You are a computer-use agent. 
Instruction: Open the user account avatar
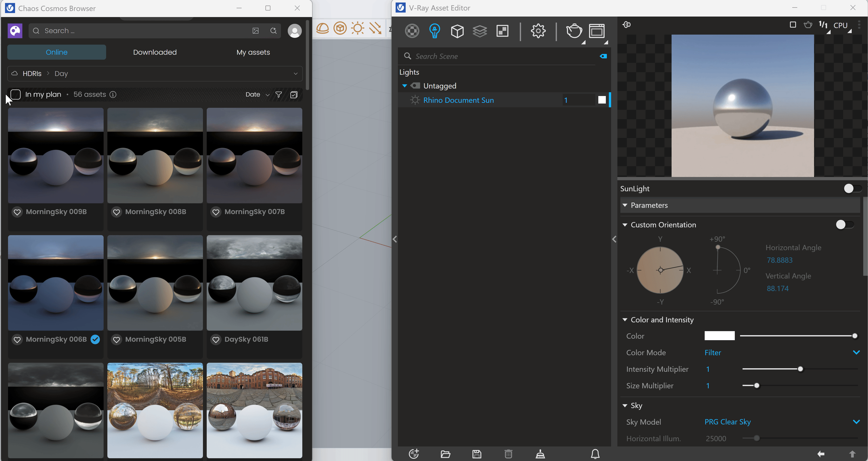tap(295, 31)
